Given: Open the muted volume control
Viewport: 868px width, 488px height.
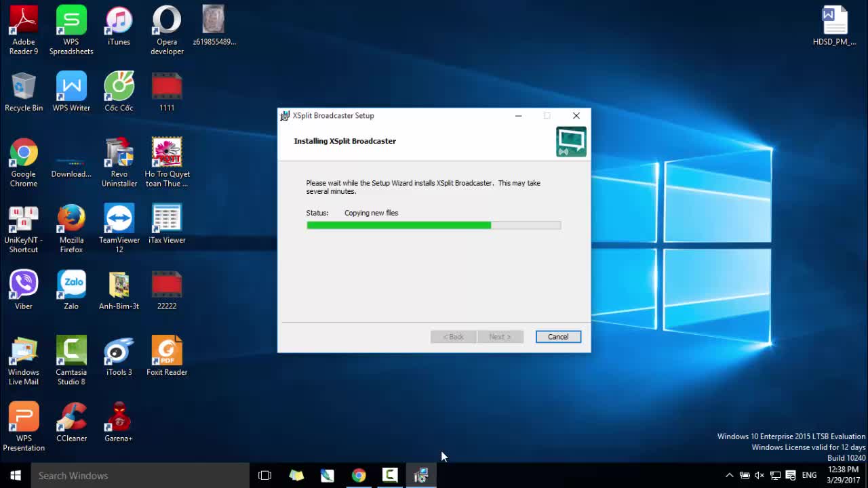Looking at the screenshot, I should [759, 476].
